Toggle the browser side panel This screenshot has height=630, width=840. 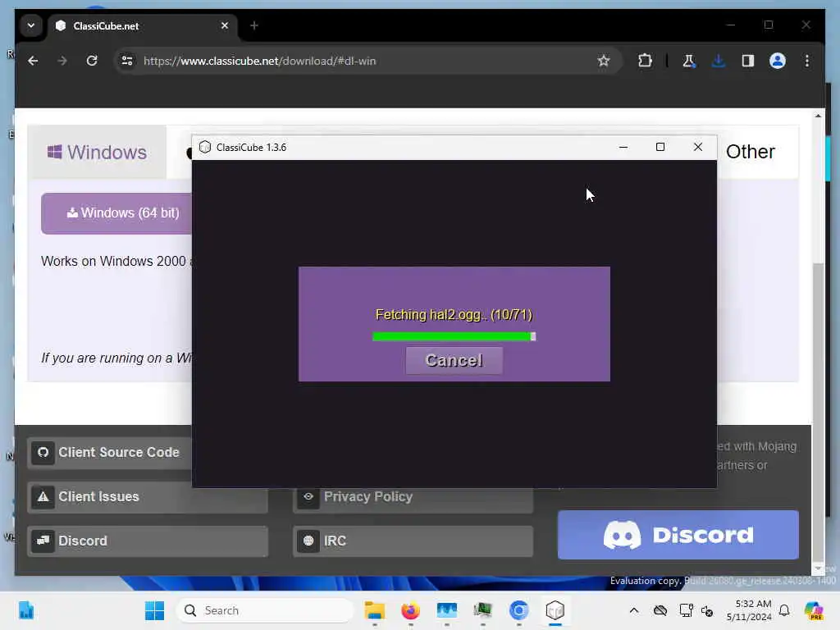748,61
